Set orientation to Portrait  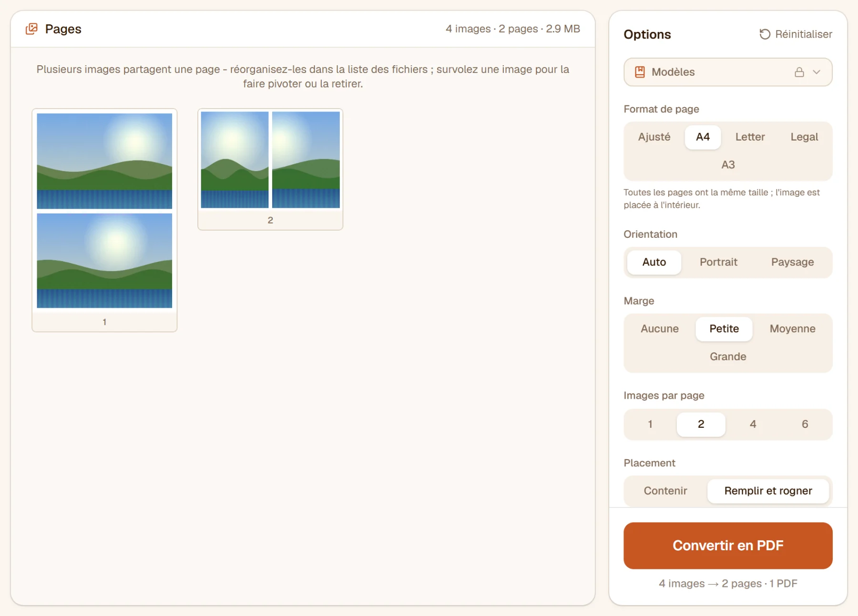click(718, 263)
